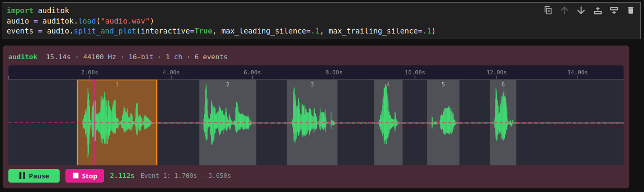Select event 6 region in the waveform

(503, 122)
